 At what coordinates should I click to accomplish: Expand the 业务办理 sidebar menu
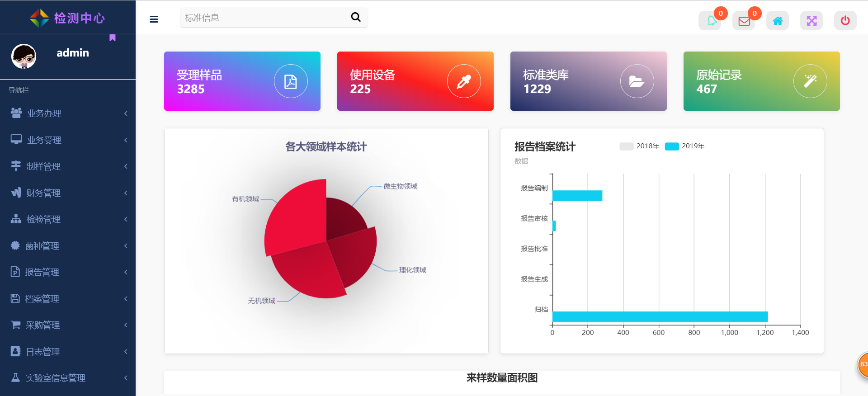pyautogui.click(x=44, y=113)
